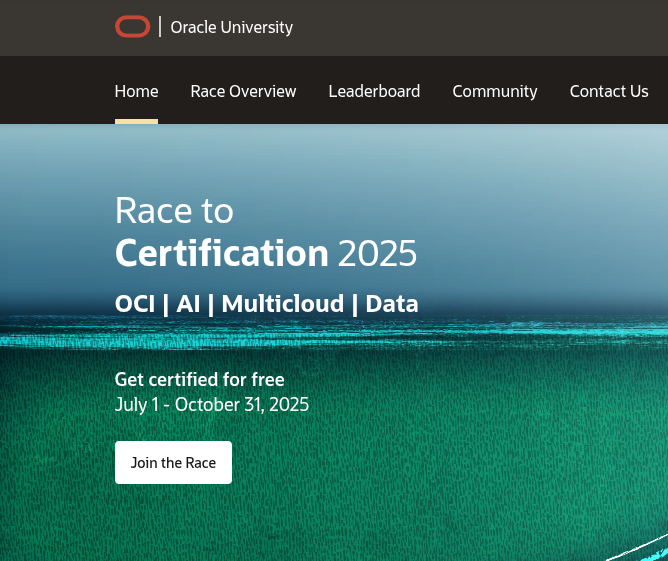Click the red Oracle logo icon
Viewport: 668px width, 561px height.
point(132,27)
